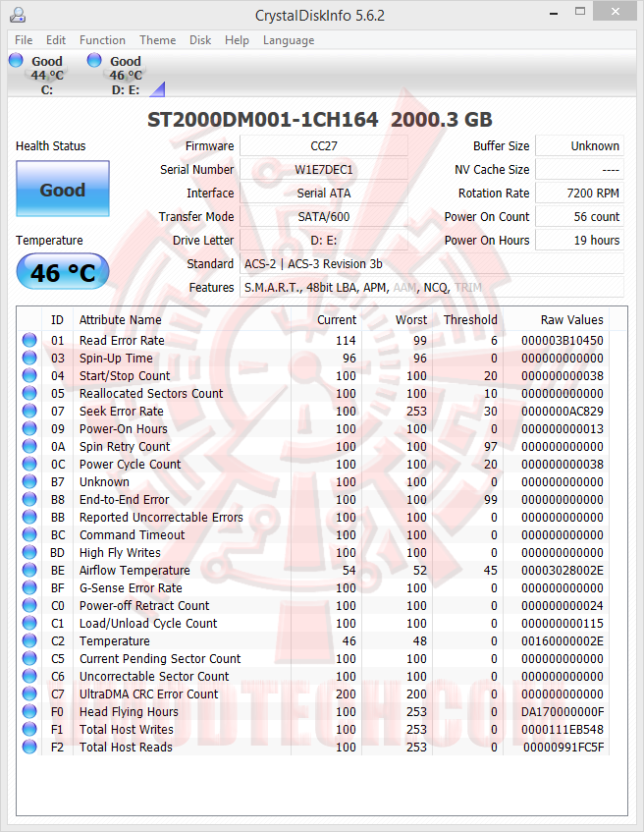The width and height of the screenshot is (644, 832).
Task: Open the Edit menu
Action: tap(56, 40)
